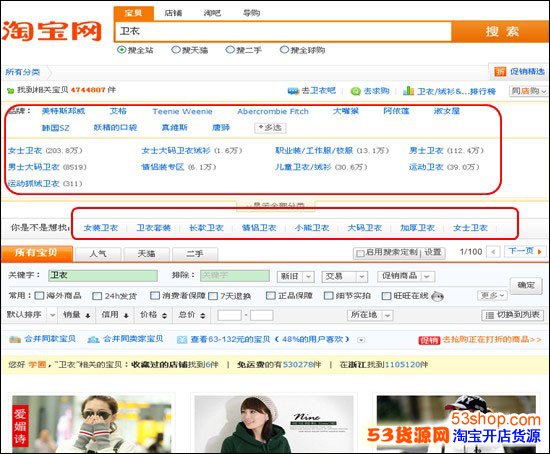Select the 人气 tab
550x454 pixels.
coord(98,254)
